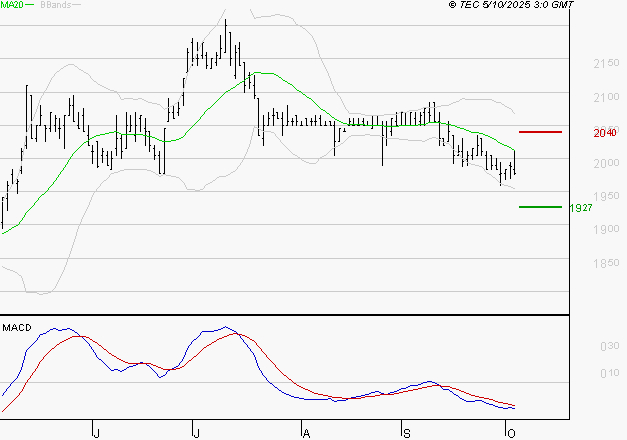Click the BBands legend label

[56, 5]
